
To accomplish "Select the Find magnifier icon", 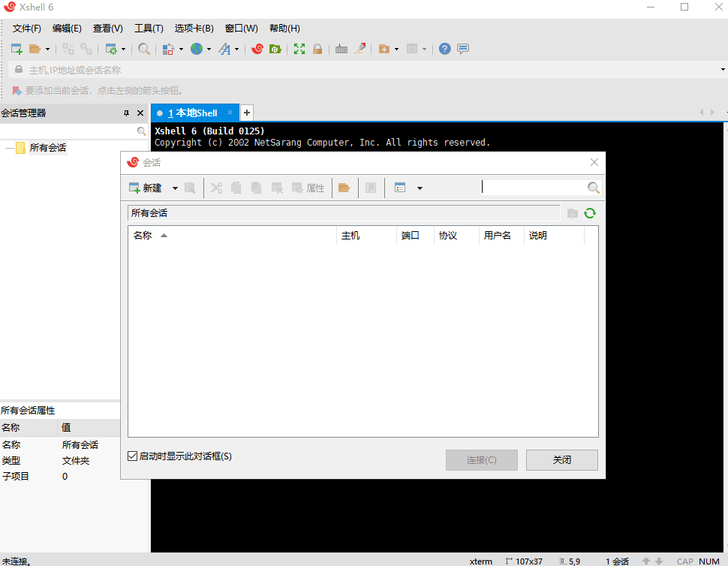I will pyautogui.click(x=144, y=48).
